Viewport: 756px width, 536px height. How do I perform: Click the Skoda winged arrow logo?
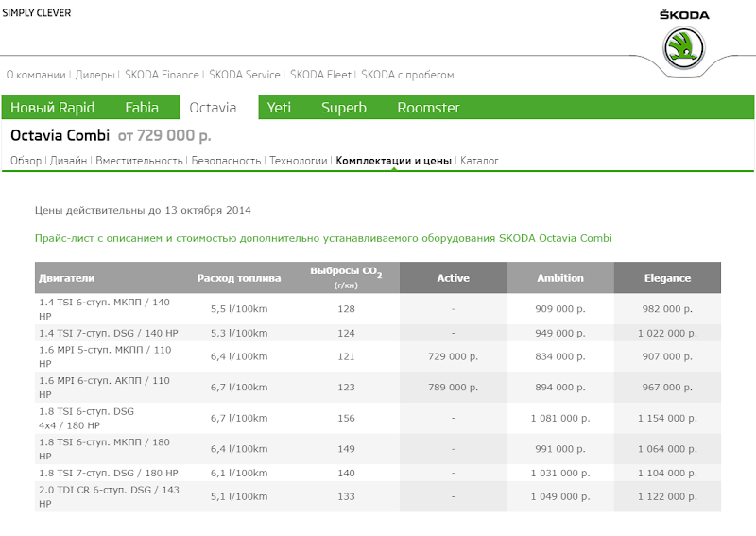pos(683,48)
